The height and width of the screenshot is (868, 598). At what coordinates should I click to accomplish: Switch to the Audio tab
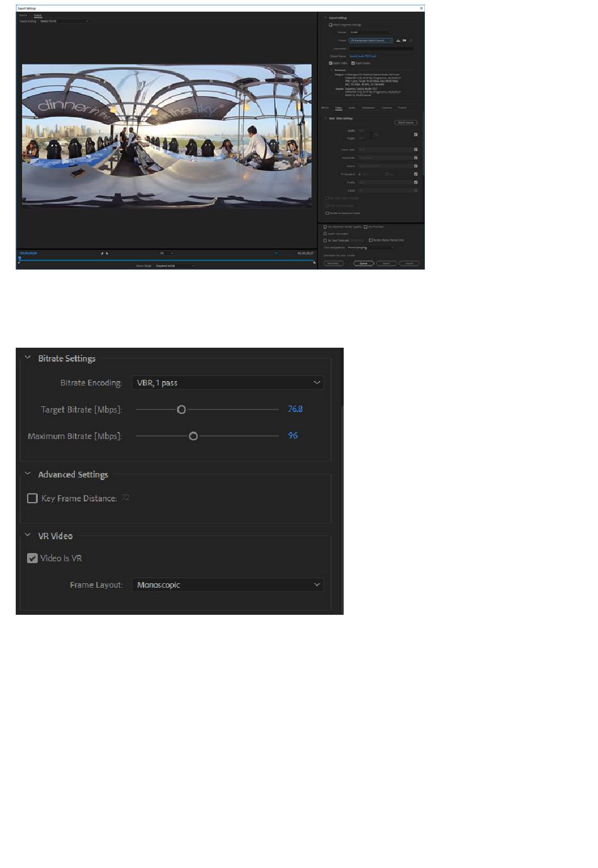(352, 108)
